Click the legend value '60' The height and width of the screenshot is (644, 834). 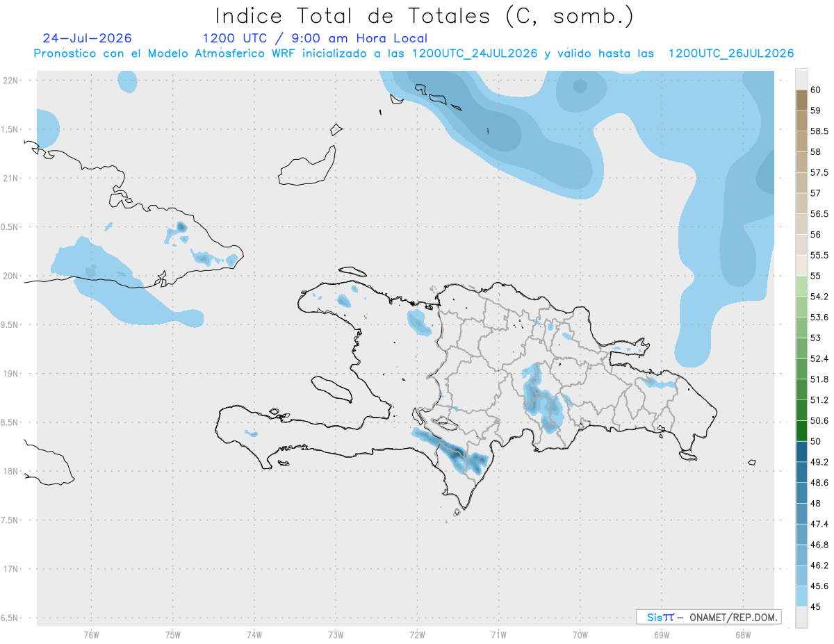point(815,90)
